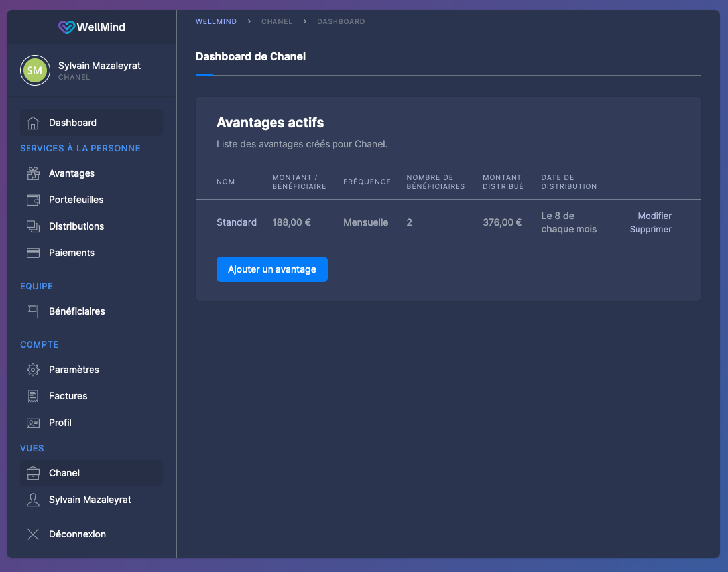Click the Avantages gift icon

tap(33, 173)
